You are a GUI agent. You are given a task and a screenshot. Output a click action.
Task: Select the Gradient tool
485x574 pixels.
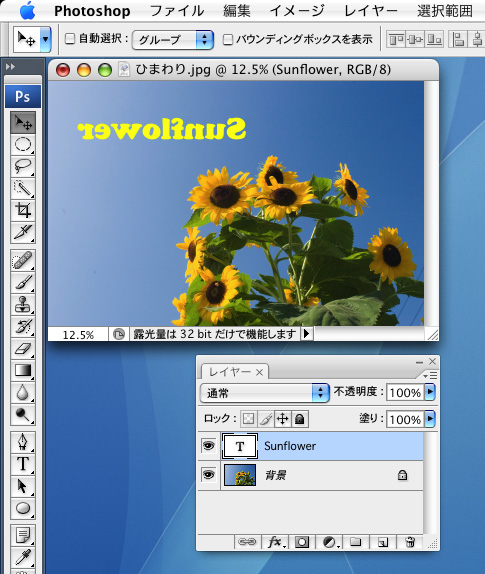click(23, 370)
